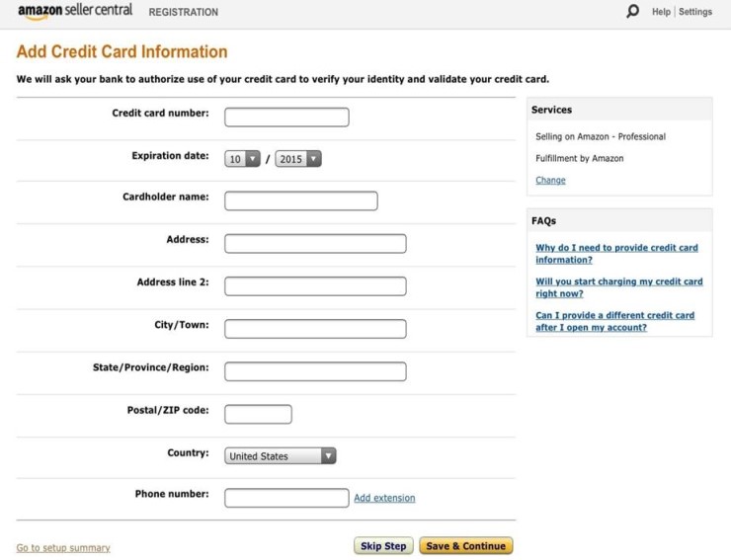Viewport: 731px width, 560px height.
Task: Click the search magnifier icon
Action: [x=633, y=12]
